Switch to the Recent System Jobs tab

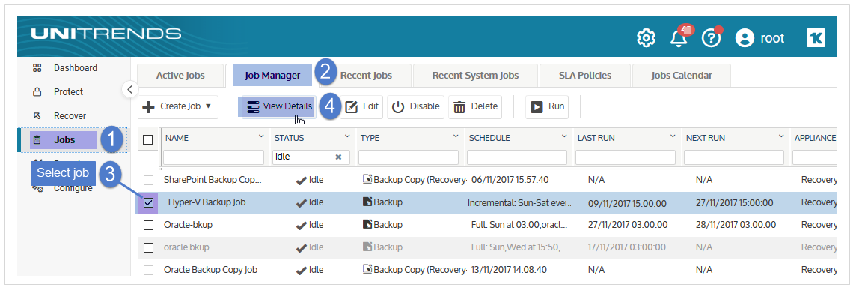tap(475, 76)
